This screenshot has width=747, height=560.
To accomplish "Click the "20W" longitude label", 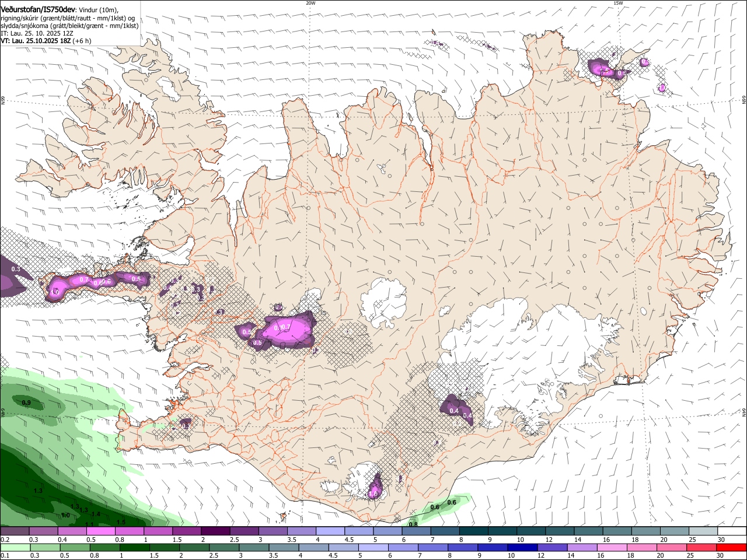I will pyautogui.click(x=310, y=3).
